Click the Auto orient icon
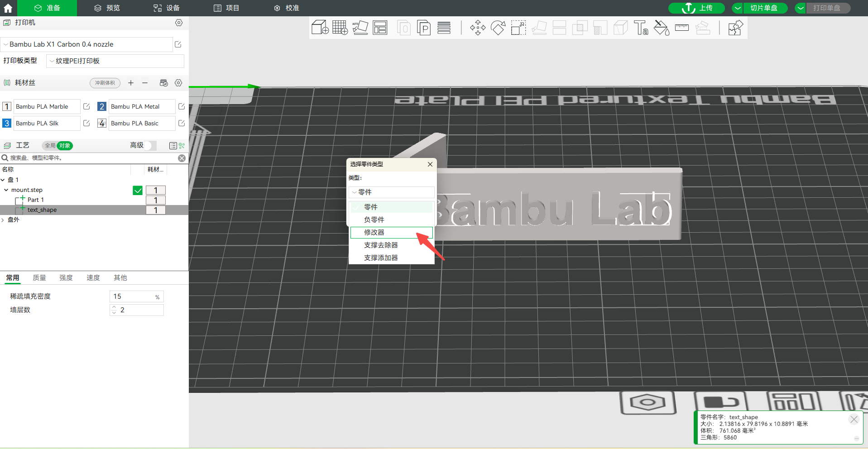 pos(360,28)
